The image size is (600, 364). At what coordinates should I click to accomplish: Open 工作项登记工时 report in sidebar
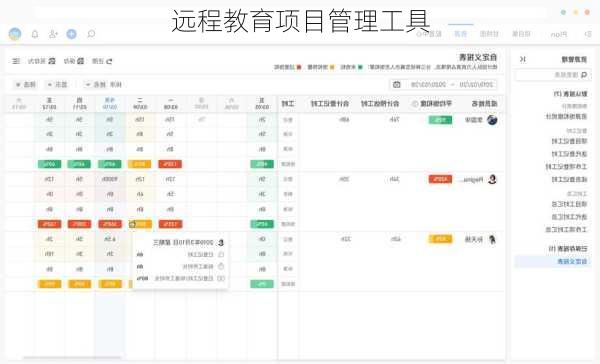point(567,166)
